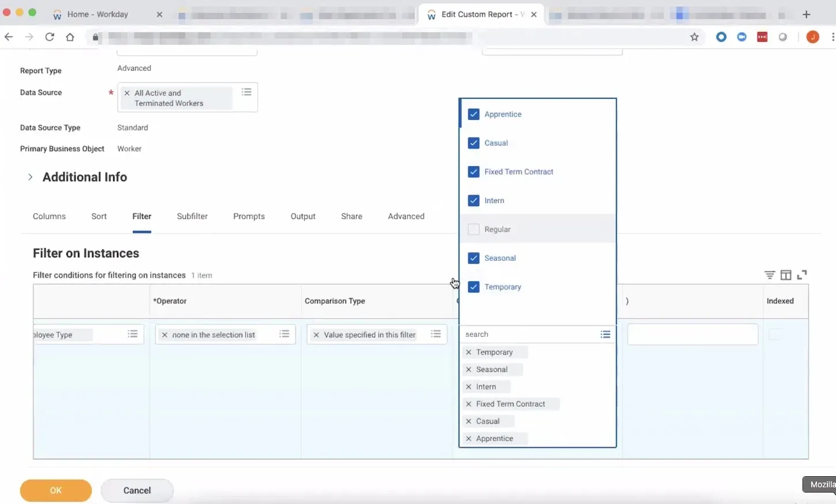Screen dimensions: 836x504
Task: Remove the Temporary selected value chip
Action: [x=468, y=352]
